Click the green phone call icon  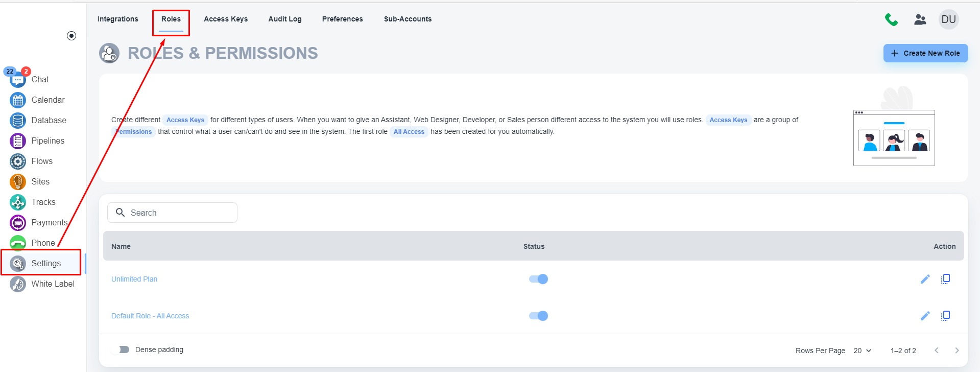891,19
